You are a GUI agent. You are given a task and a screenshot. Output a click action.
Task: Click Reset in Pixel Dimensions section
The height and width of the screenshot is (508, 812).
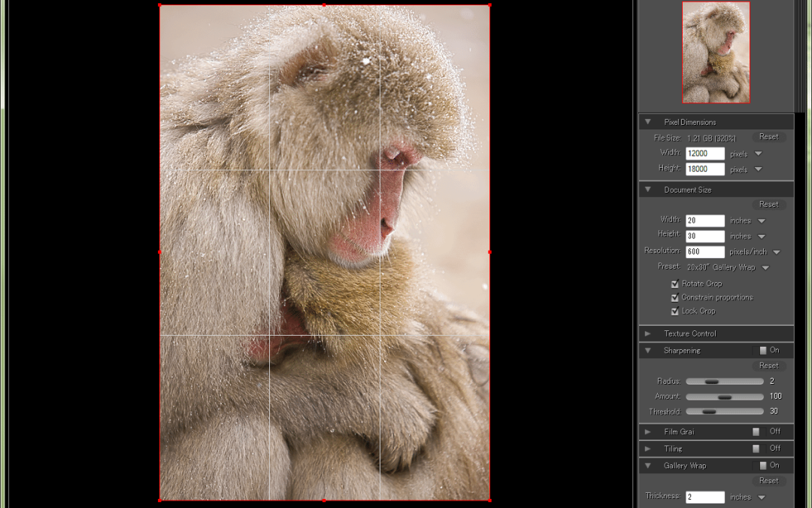pyautogui.click(x=768, y=137)
